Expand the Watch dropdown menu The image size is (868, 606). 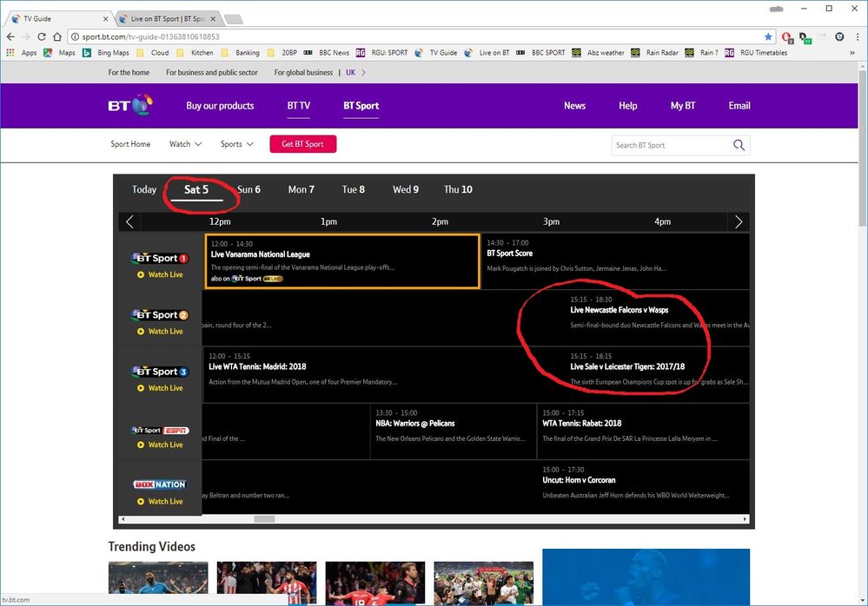(185, 144)
